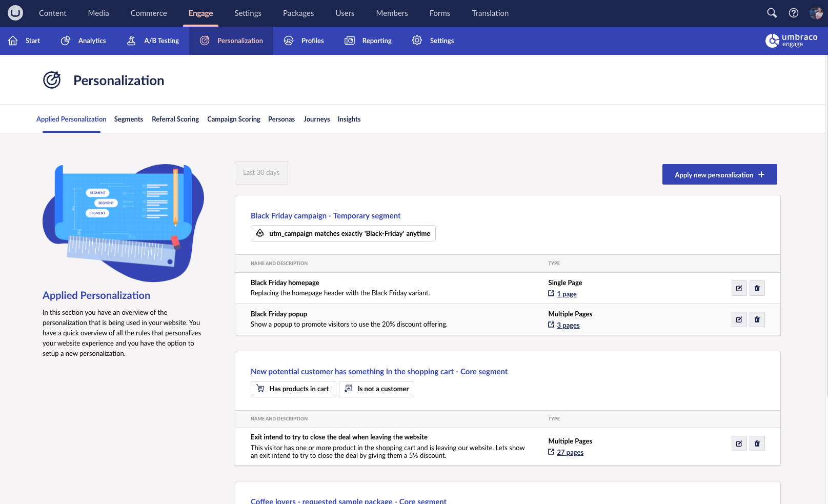Viewport: 828px width, 504px height.
Task: Click the Profiles section icon
Action: click(x=288, y=41)
